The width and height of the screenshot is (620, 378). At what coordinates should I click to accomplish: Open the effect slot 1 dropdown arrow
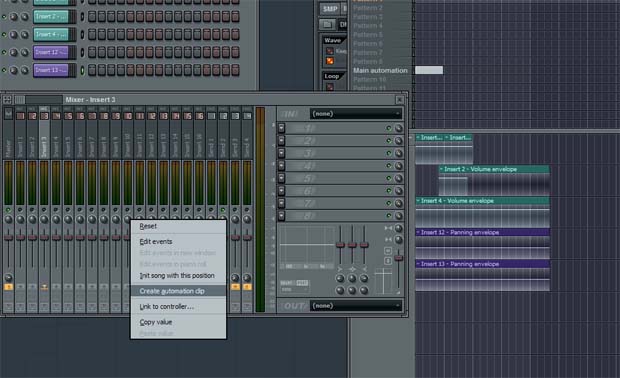tap(282, 128)
